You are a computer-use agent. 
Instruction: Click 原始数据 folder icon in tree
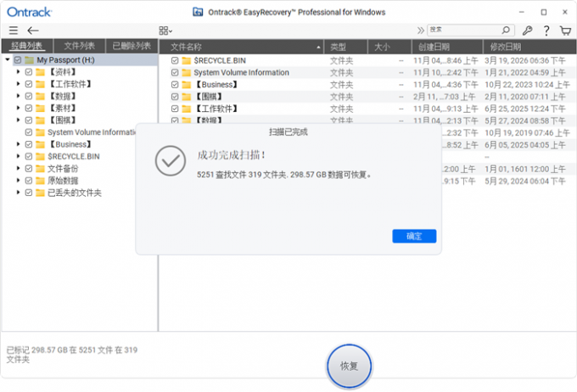pos(41,181)
